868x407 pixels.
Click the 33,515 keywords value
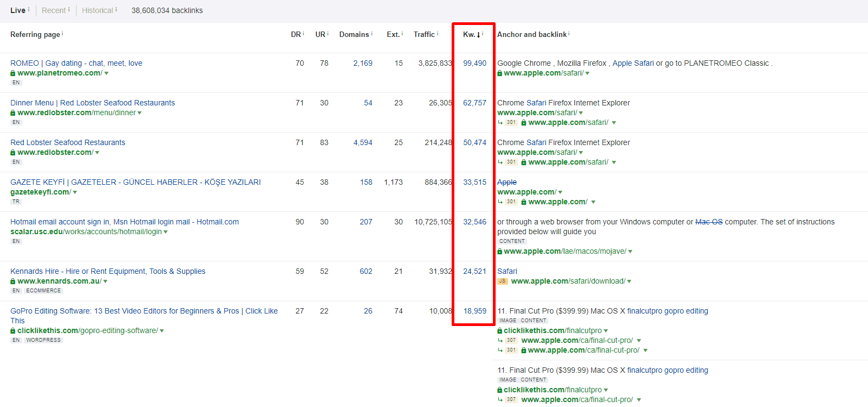click(x=474, y=182)
